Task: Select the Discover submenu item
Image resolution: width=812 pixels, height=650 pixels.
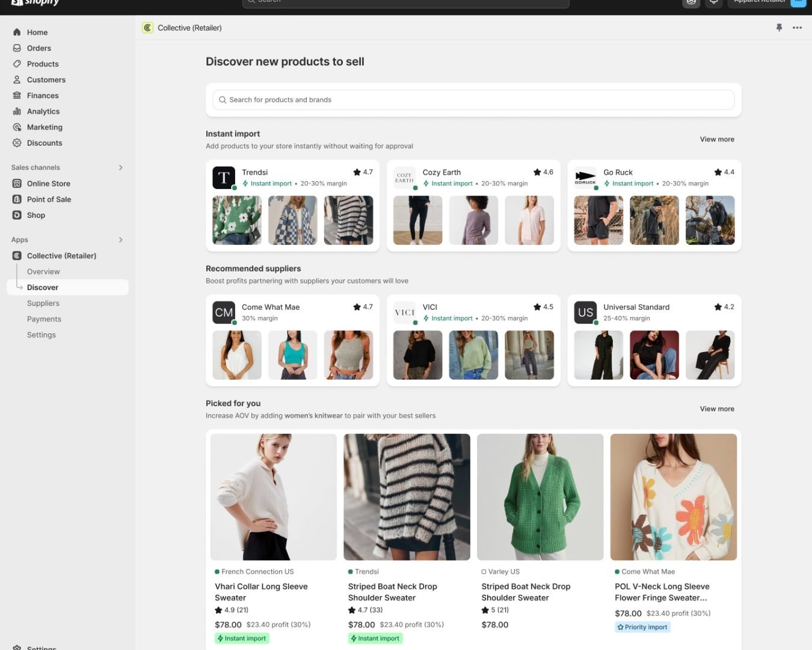Action: coord(67,287)
